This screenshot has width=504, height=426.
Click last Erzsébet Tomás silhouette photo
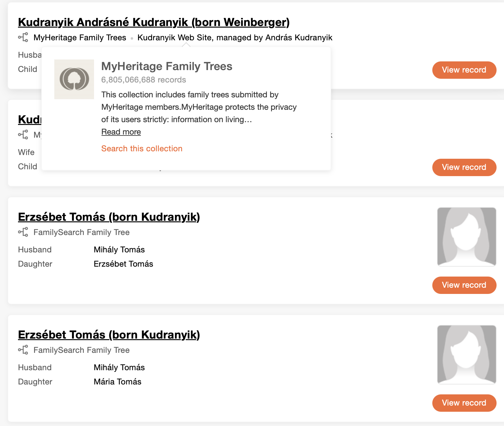(x=466, y=355)
